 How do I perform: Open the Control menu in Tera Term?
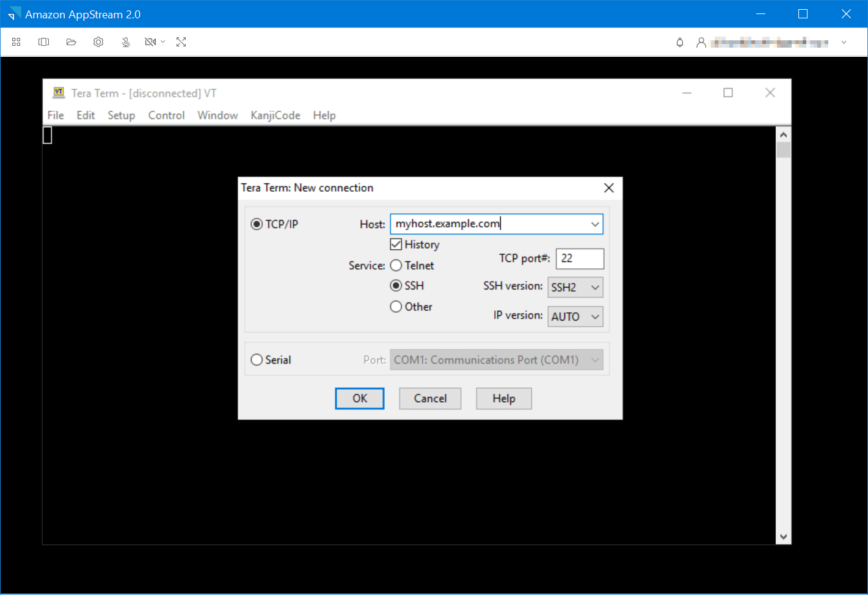coord(166,115)
